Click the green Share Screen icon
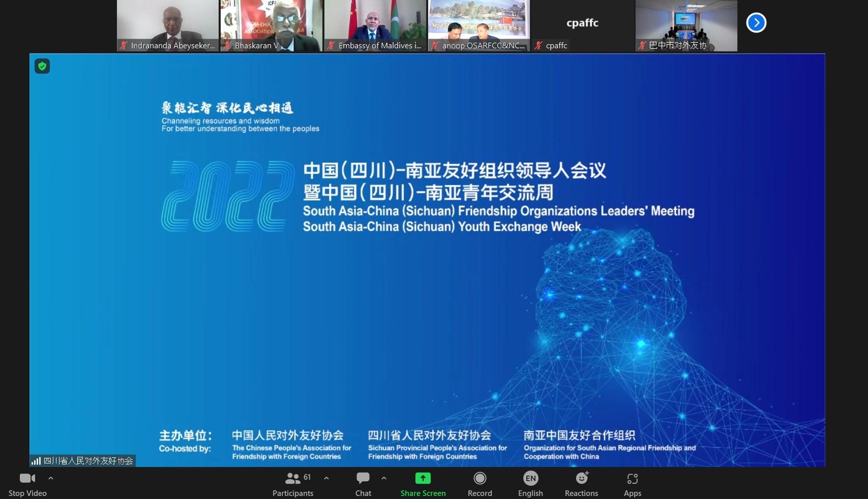This screenshot has height=499, width=868. pos(423,478)
